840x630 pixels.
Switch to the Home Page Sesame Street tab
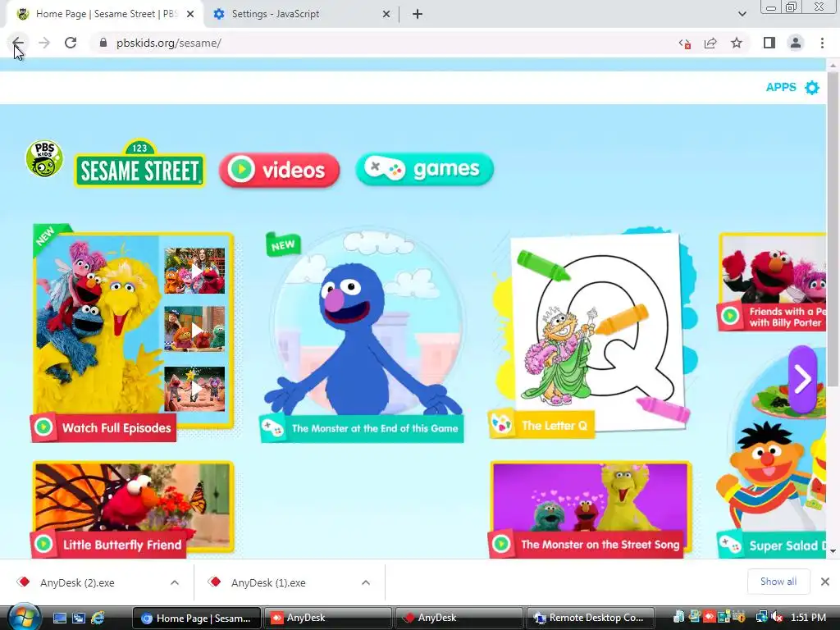point(105,14)
